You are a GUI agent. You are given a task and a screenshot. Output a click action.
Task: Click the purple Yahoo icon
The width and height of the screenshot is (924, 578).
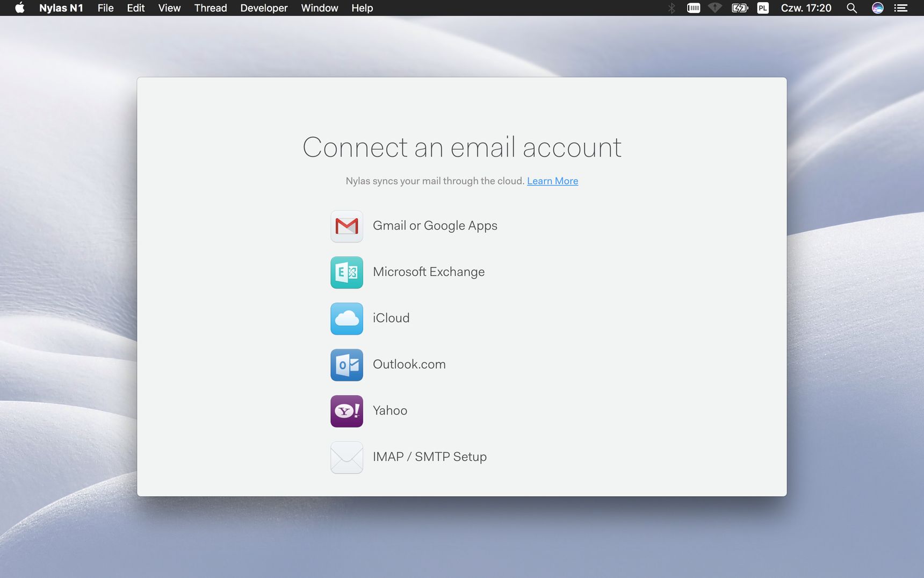(346, 411)
